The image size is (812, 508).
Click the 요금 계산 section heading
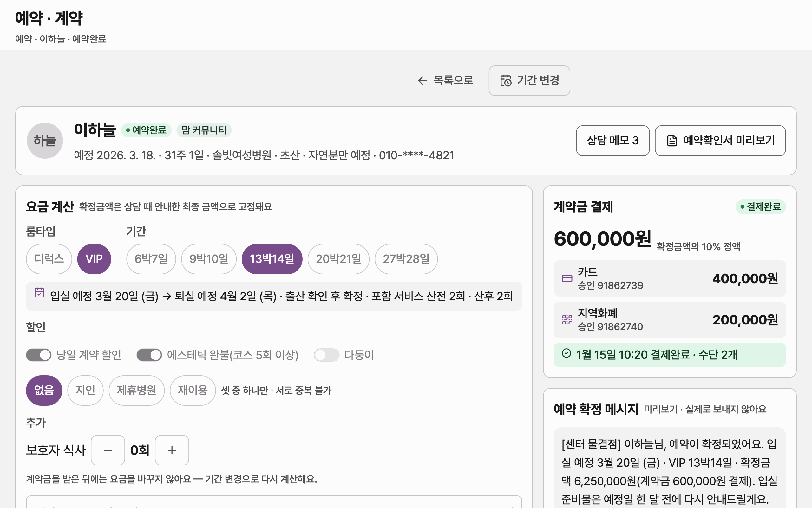[50, 207]
